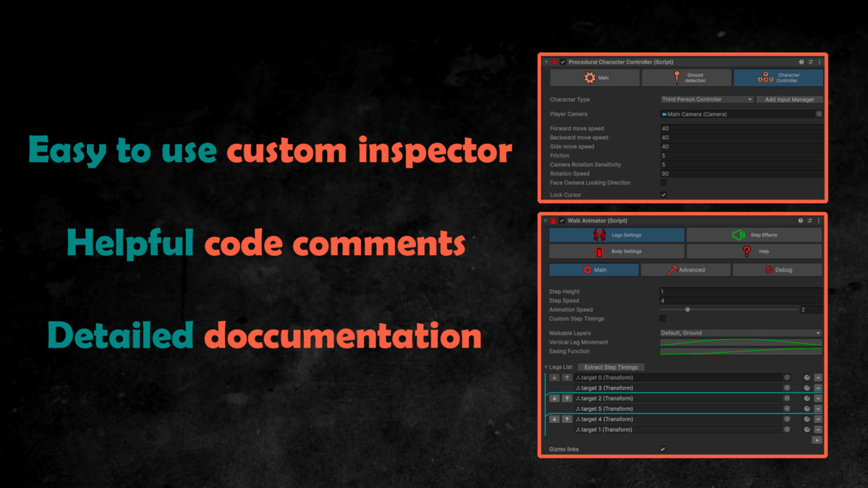868x488 pixels.
Task: Remove the target 0 leg entry
Action: coord(818,377)
